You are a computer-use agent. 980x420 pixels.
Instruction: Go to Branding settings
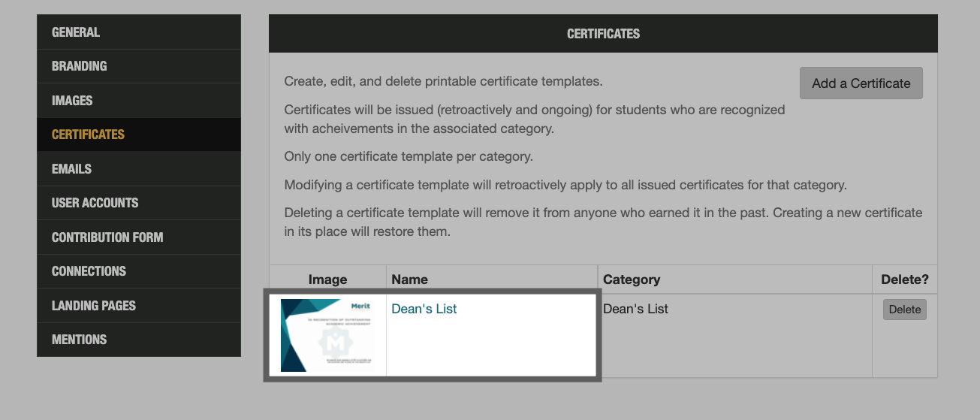tap(80, 66)
